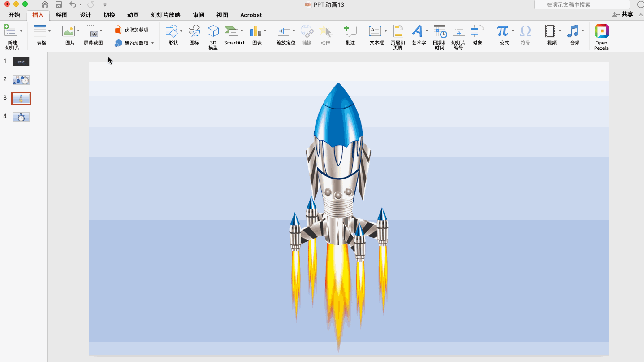Click the presentation search field

click(x=582, y=4)
